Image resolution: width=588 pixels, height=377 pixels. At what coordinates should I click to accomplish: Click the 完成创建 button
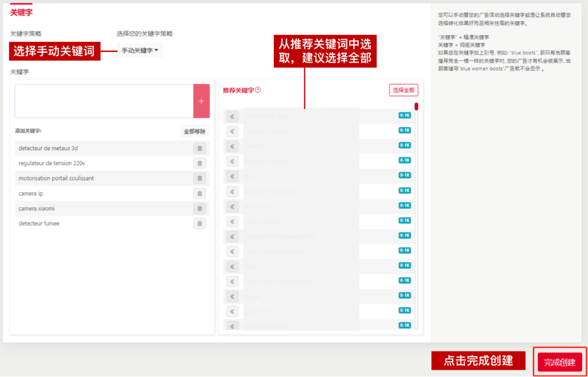tap(559, 362)
